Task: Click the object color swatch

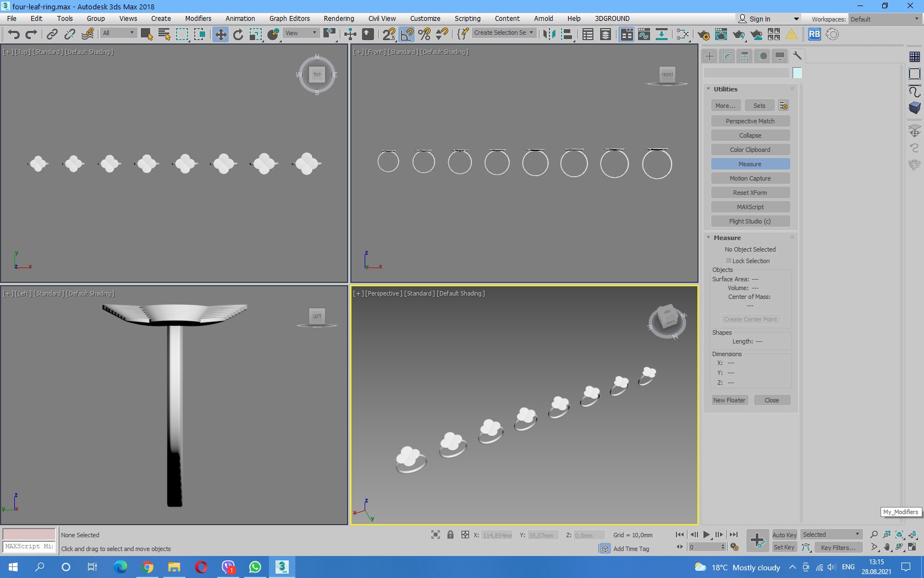Action: 797,73
